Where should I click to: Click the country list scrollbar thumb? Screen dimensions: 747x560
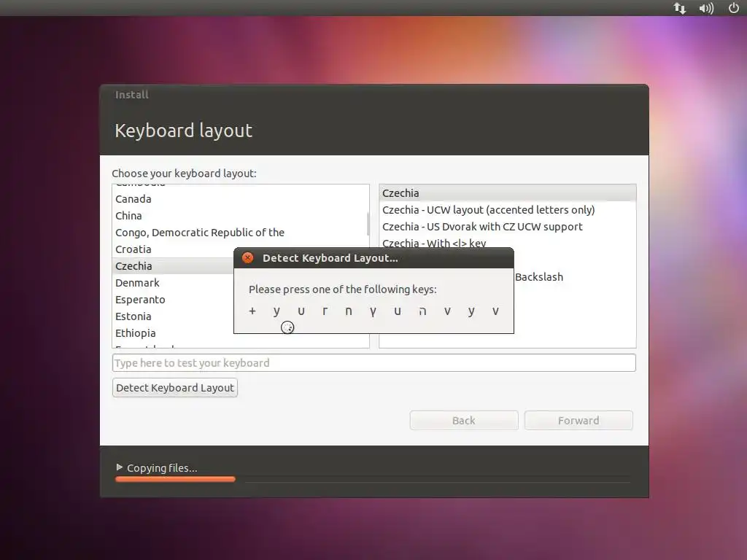368,224
